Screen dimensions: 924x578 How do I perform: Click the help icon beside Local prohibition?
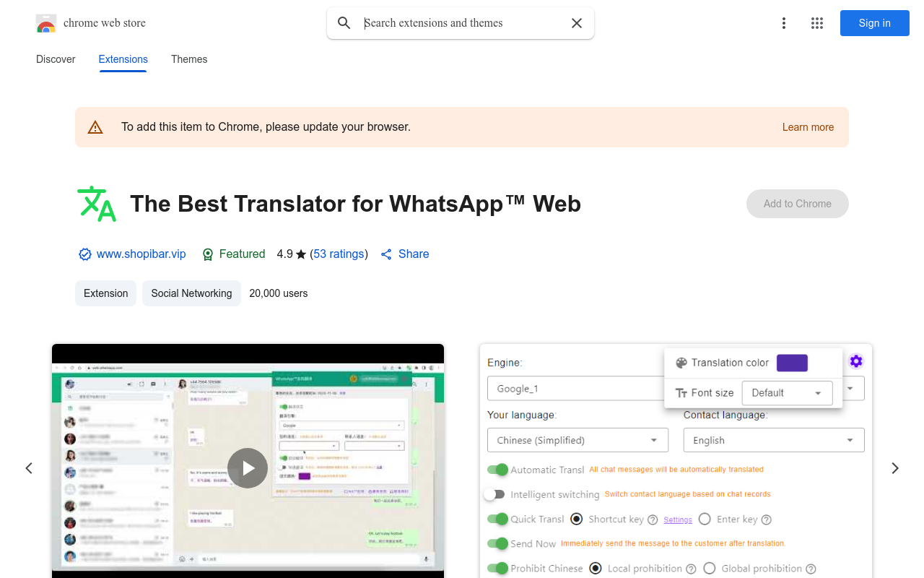point(691,569)
